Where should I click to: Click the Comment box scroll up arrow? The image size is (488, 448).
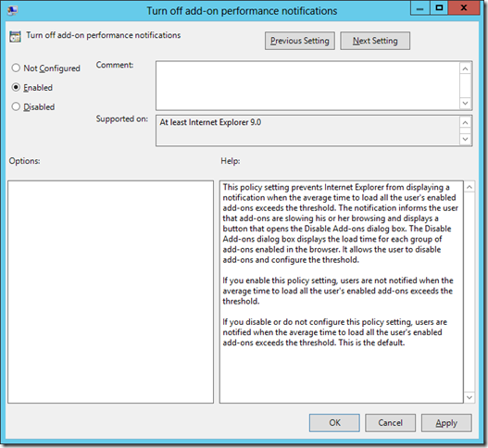coord(465,68)
